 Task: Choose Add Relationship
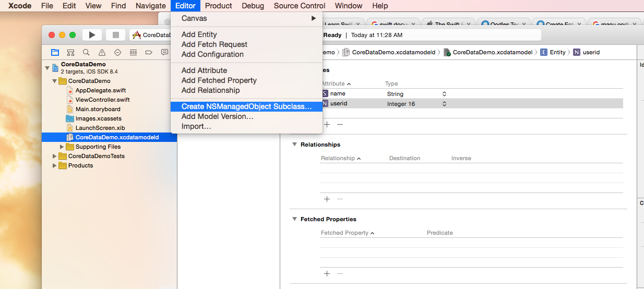247,90
